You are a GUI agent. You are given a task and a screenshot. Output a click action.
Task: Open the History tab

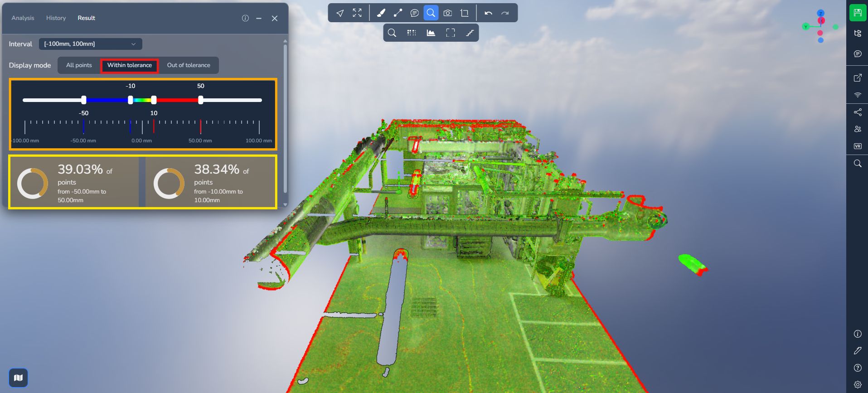[56, 18]
